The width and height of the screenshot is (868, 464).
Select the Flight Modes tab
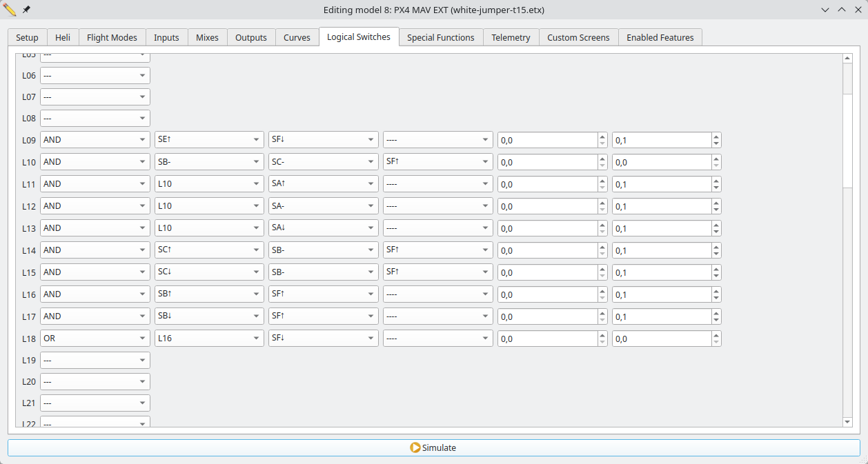(x=112, y=37)
